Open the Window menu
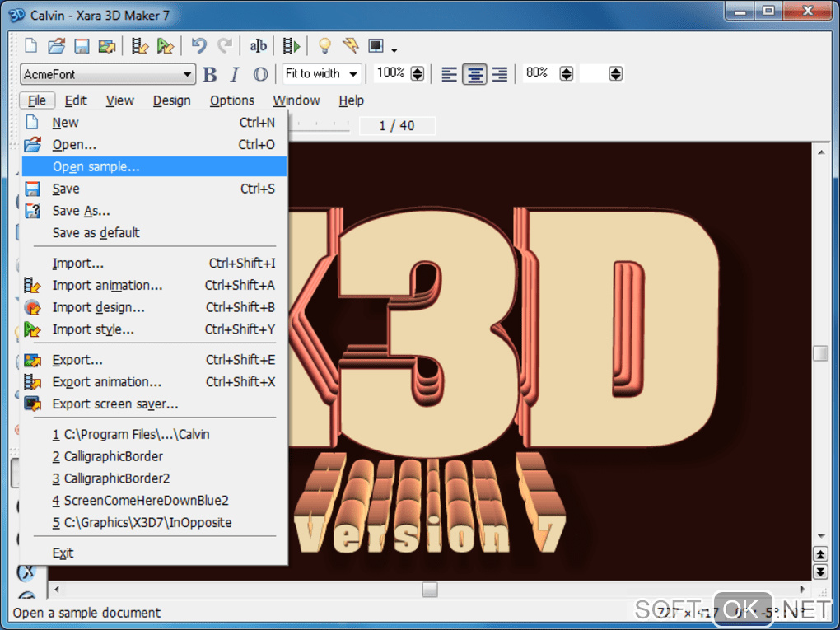 296,100
